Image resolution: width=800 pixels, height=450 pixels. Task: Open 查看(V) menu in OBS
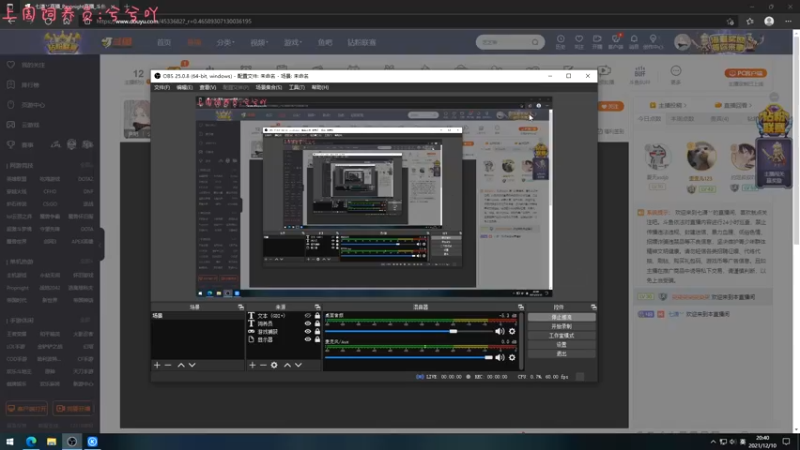pos(208,88)
